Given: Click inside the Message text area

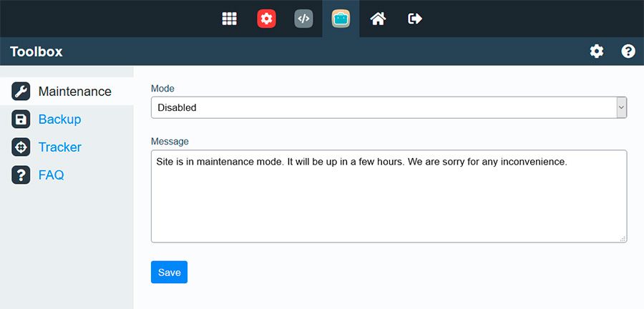Looking at the screenshot, I should 389,200.
